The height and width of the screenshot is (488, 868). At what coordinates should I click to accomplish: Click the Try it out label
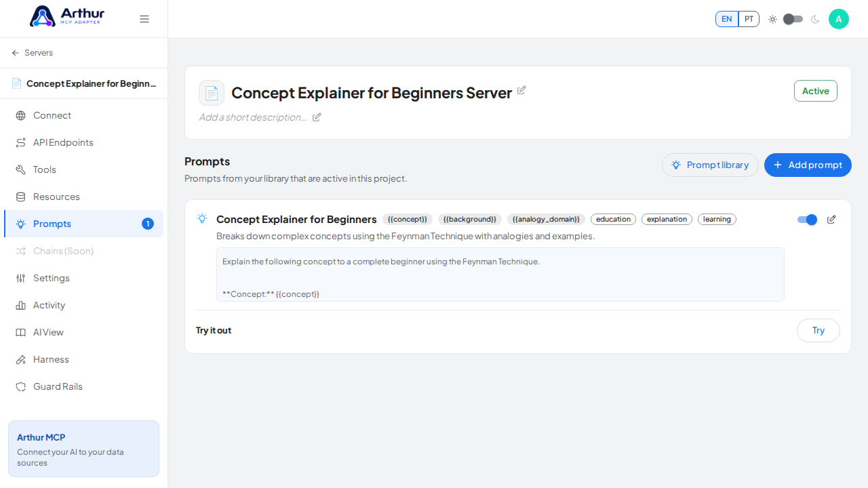click(x=214, y=330)
